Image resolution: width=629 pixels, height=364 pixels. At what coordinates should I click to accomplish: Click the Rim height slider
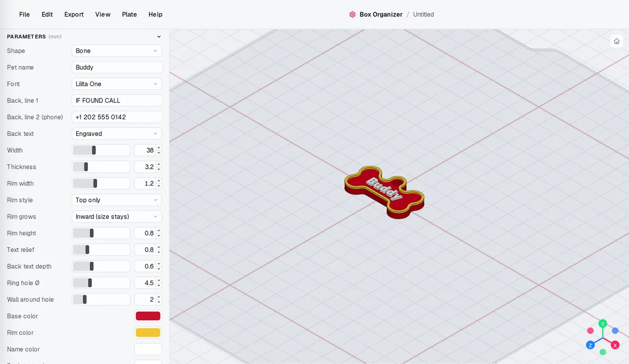tap(101, 233)
